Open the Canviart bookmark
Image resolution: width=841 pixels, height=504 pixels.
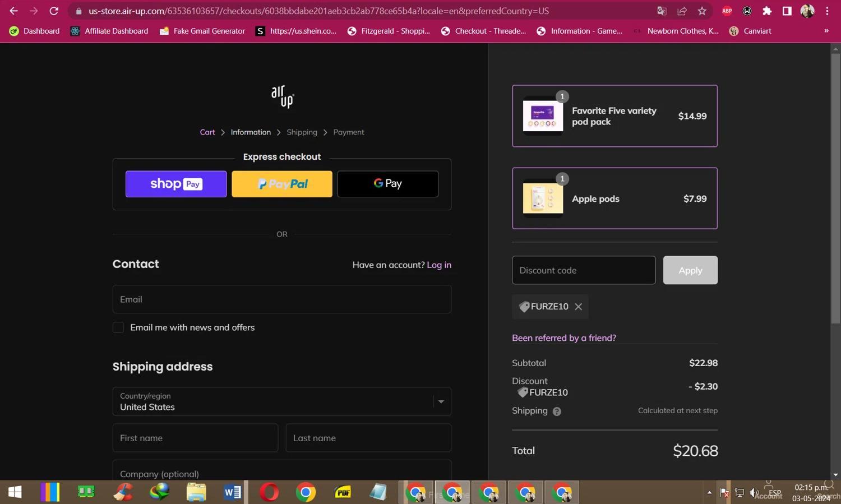pos(750,31)
